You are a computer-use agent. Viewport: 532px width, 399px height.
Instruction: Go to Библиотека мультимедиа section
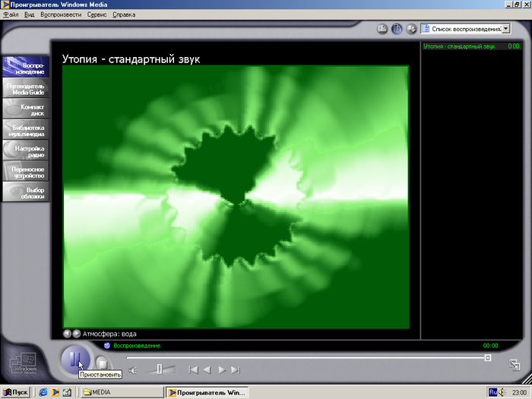[26, 129]
